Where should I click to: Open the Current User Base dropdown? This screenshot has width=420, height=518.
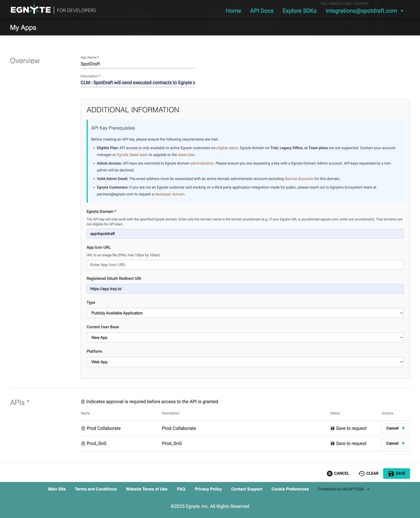pos(245,338)
